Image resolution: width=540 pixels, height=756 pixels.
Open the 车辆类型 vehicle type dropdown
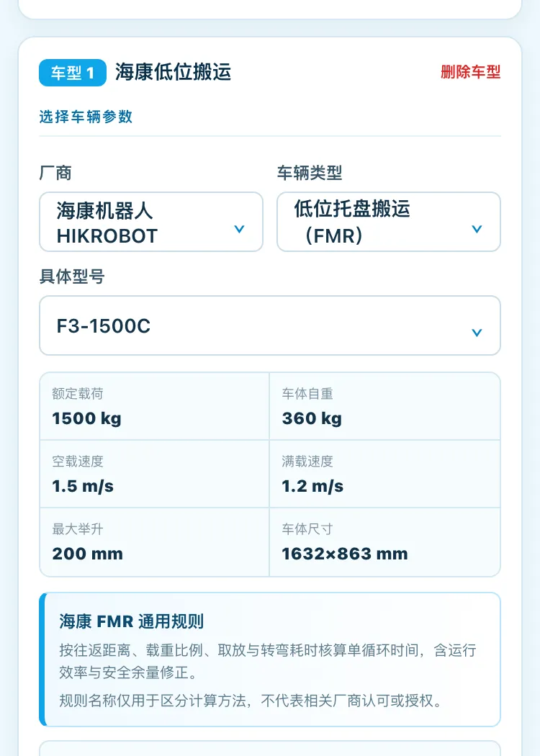tap(389, 222)
